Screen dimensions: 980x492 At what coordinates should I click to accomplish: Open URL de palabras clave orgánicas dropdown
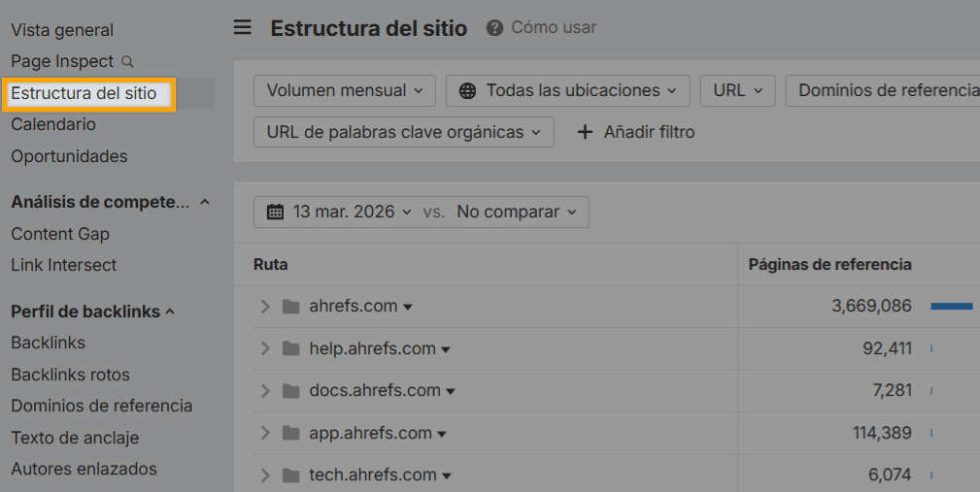pyautogui.click(x=404, y=132)
